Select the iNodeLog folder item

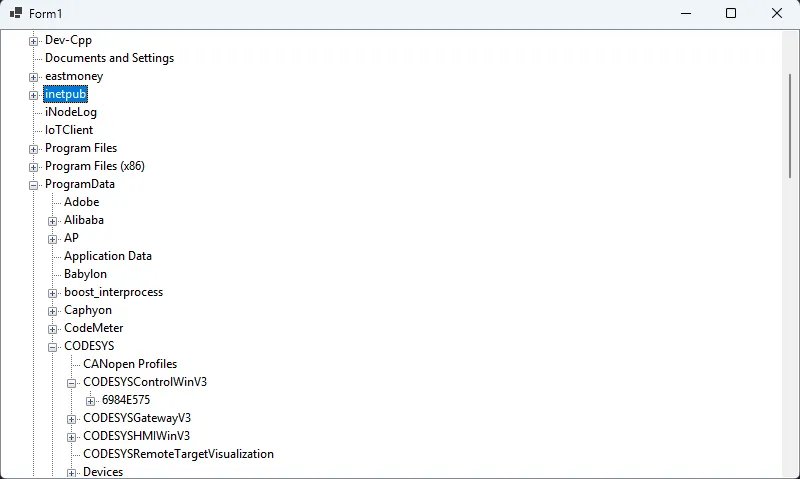click(x=70, y=112)
